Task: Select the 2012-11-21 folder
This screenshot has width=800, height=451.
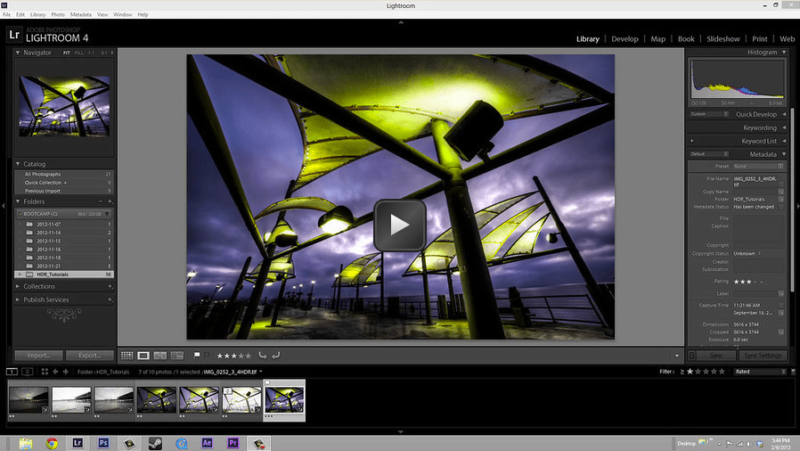Action: (64, 266)
